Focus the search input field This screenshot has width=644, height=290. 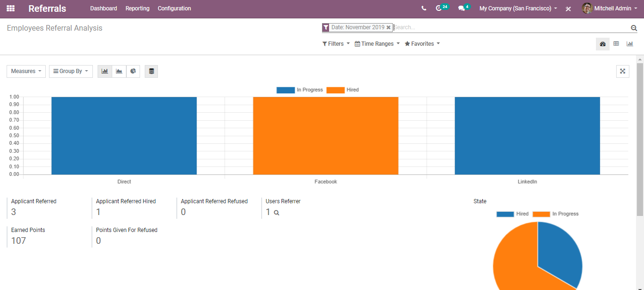point(511,27)
